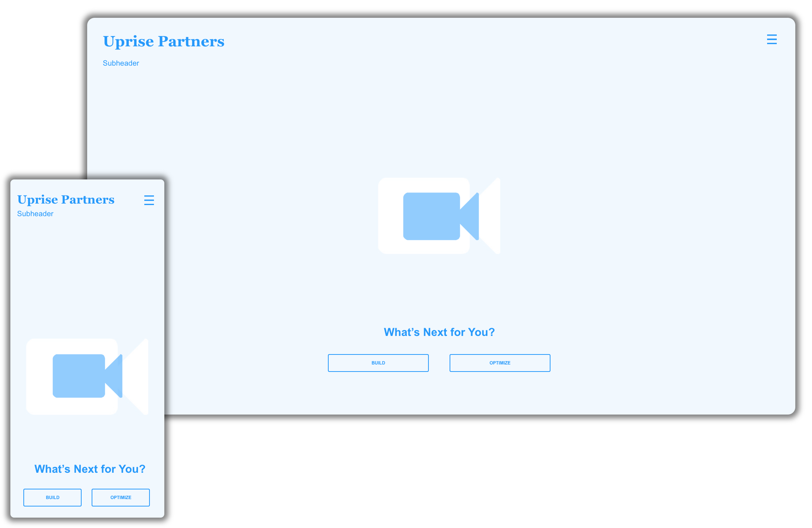Tap the OPTIMIZE button in mobile view
The height and width of the screenshot is (528, 812).
click(121, 497)
